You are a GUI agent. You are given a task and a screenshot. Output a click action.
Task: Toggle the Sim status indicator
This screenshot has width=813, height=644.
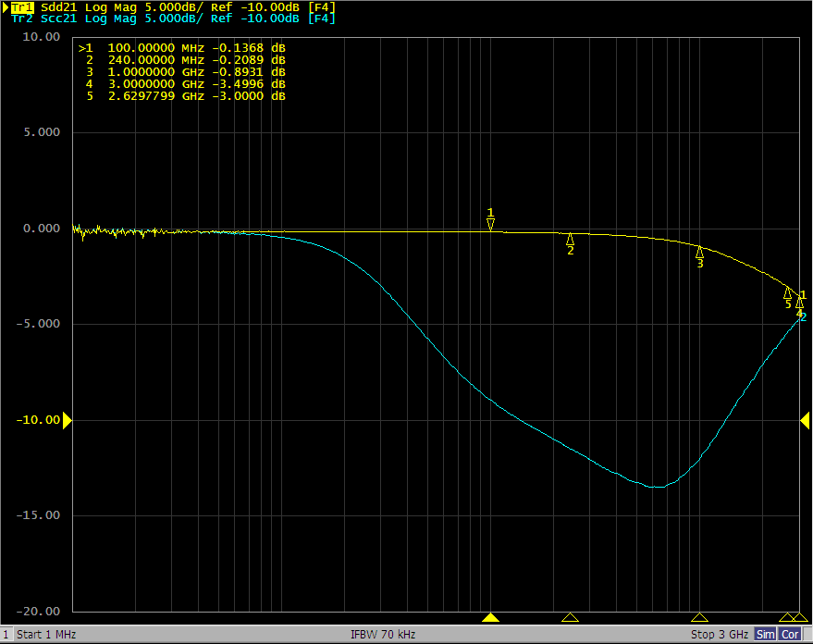point(766,635)
